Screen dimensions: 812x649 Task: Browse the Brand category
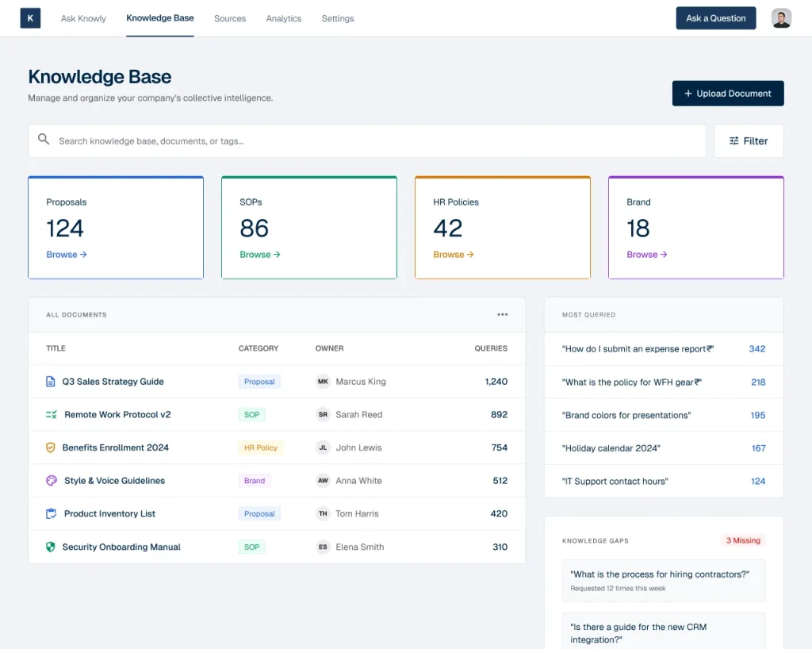pos(647,255)
